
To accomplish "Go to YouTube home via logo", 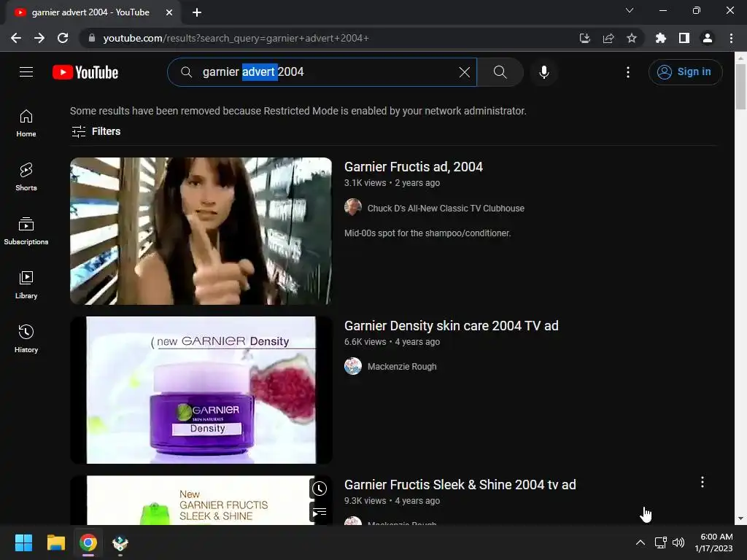I will [85, 72].
